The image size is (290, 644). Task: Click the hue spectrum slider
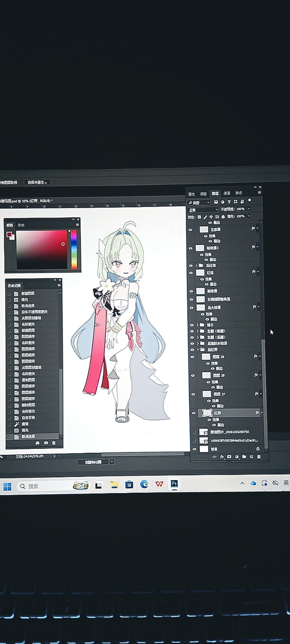point(74,249)
